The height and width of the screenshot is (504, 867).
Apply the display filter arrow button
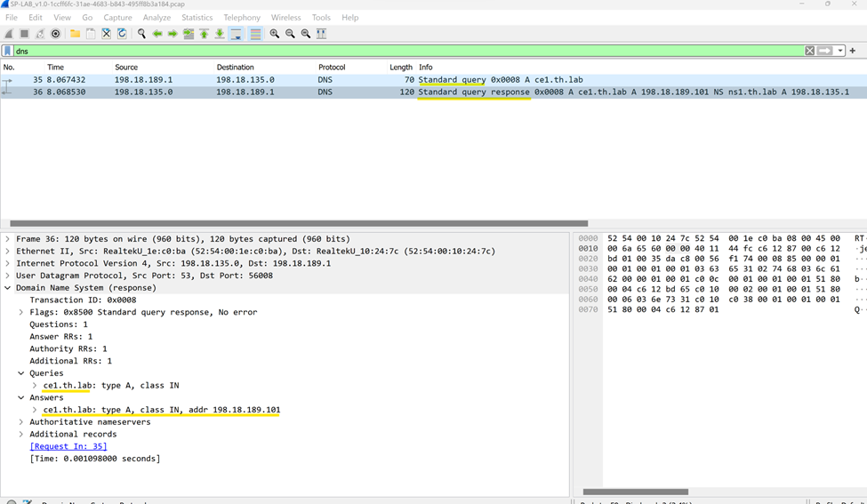(x=824, y=51)
